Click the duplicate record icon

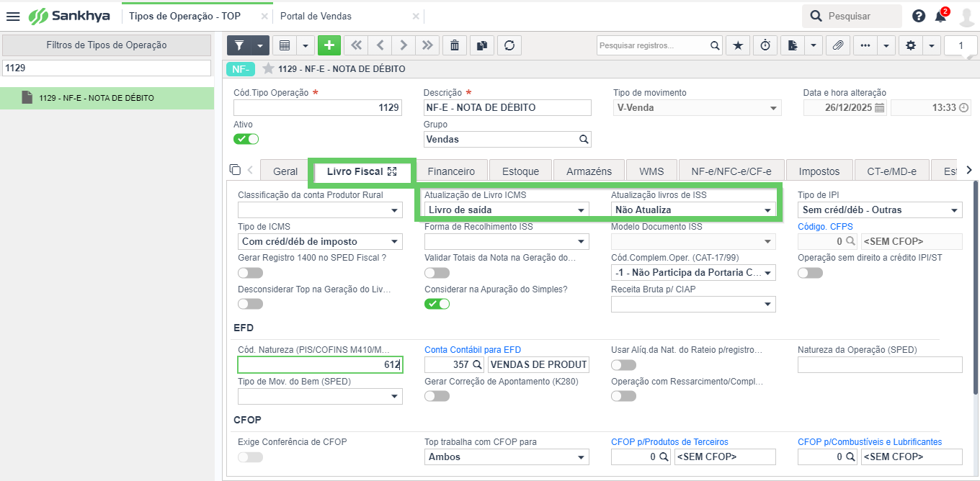[481, 45]
